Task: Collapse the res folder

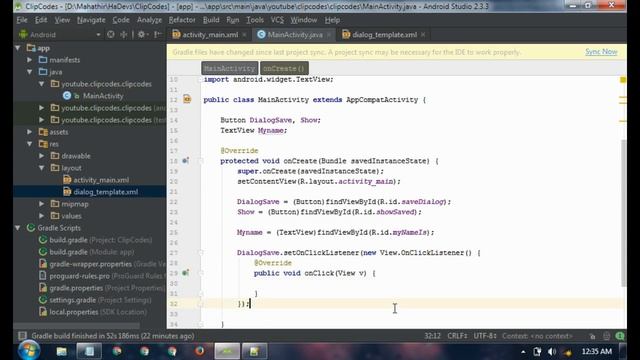Action: 30,144
